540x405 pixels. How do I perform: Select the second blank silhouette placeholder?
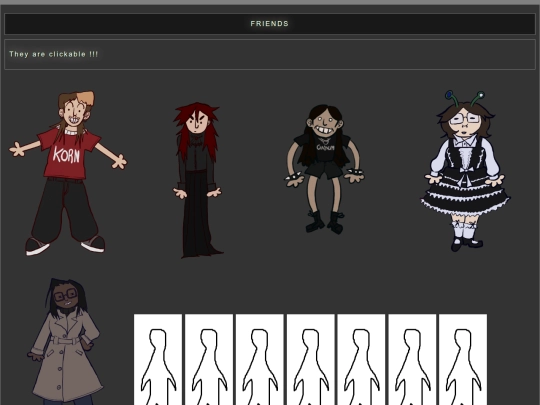tap(209, 359)
